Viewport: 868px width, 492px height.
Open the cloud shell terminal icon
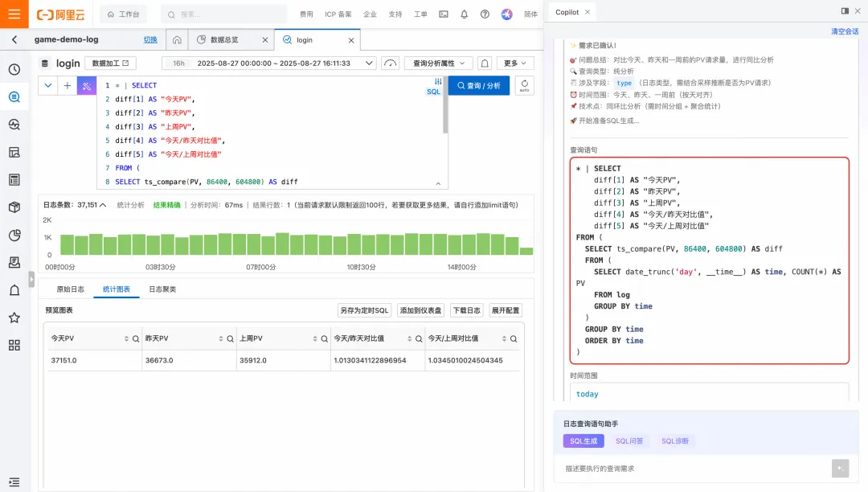(444, 14)
